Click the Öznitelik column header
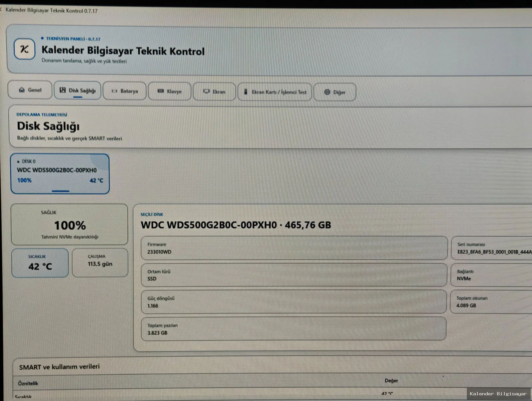The height and width of the screenshot is (401, 532). pyautogui.click(x=28, y=383)
